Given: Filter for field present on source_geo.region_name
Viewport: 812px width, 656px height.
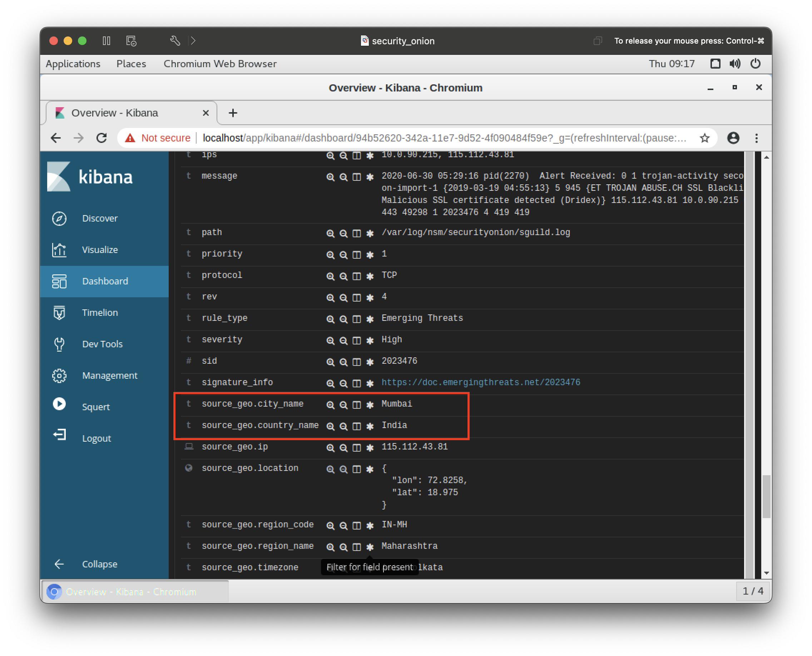Looking at the screenshot, I should click(x=370, y=547).
